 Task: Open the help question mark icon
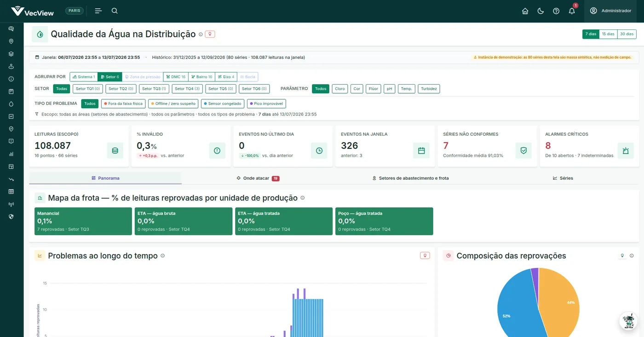tap(556, 11)
